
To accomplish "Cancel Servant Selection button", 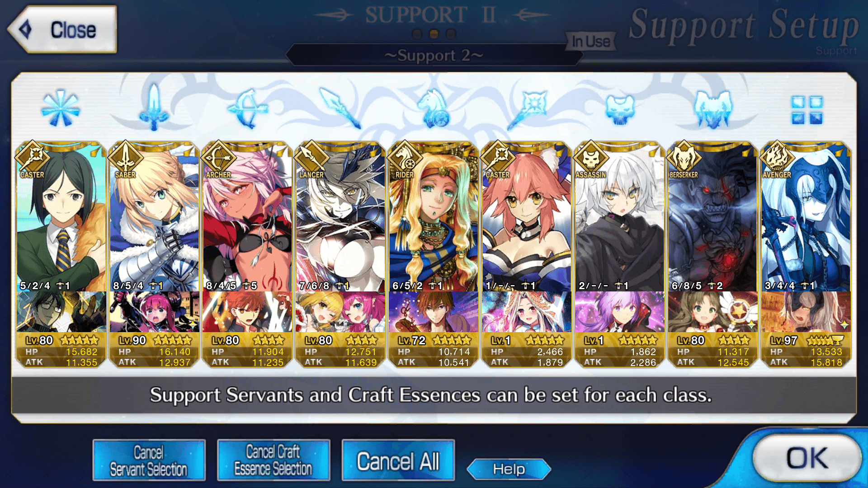I will 149,460.
